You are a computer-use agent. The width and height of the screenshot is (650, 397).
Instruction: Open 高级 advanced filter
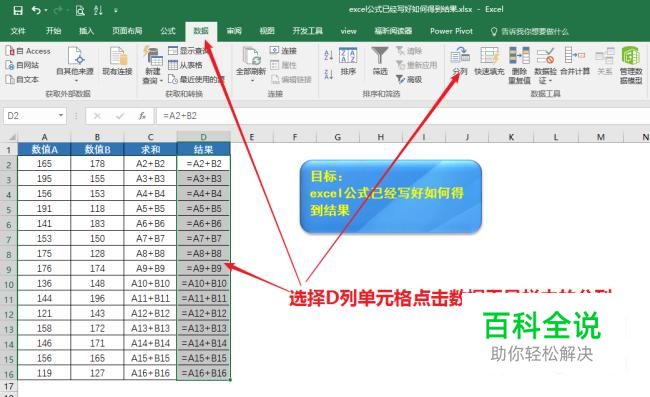coord(409,79)
